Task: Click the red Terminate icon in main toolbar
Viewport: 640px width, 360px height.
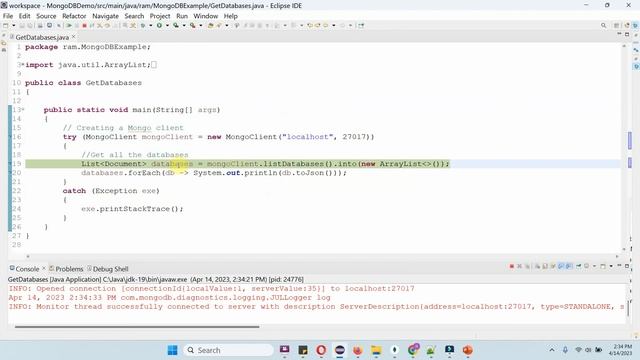Action: (85, 25)
